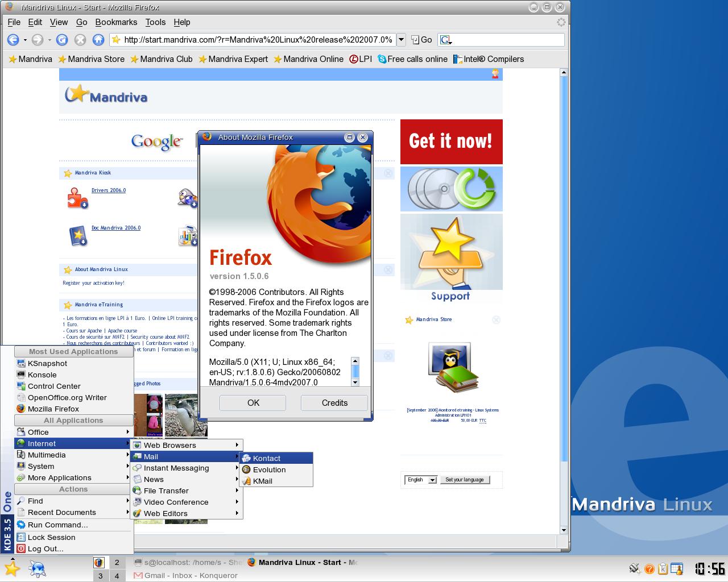Open Free calls online Skype bookmark
The width and height of the screenshot is (728, 582).
click(412, 59)
